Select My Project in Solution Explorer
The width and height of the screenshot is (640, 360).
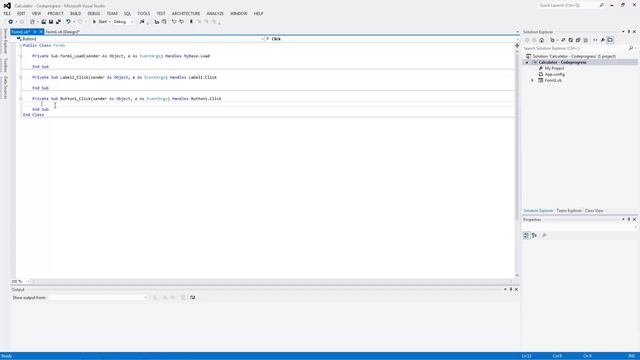pos(554,69)
